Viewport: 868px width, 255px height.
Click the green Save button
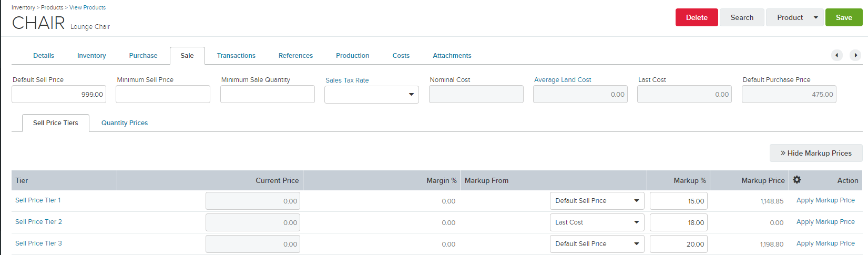coord(844,17)
